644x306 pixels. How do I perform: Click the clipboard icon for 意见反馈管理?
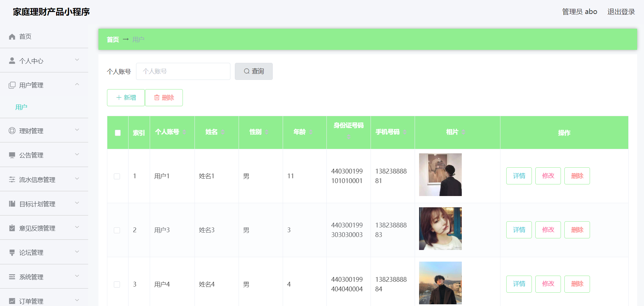(x=12, y=228)
